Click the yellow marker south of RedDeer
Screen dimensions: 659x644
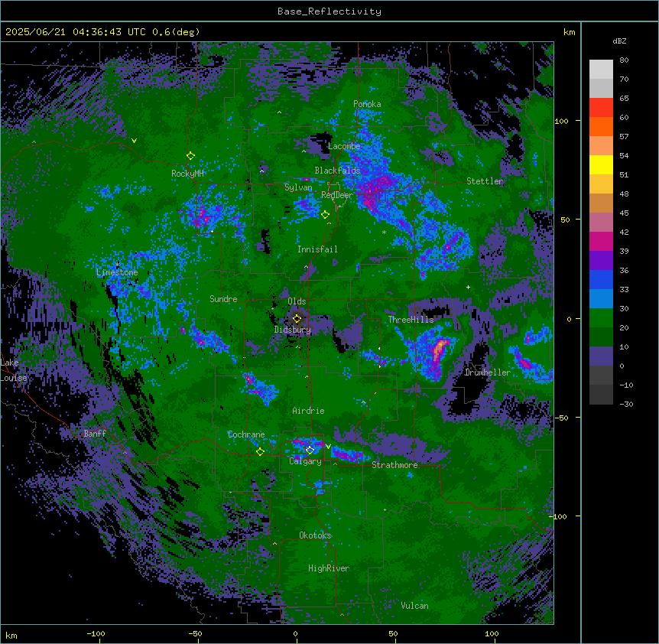[325, 215]
